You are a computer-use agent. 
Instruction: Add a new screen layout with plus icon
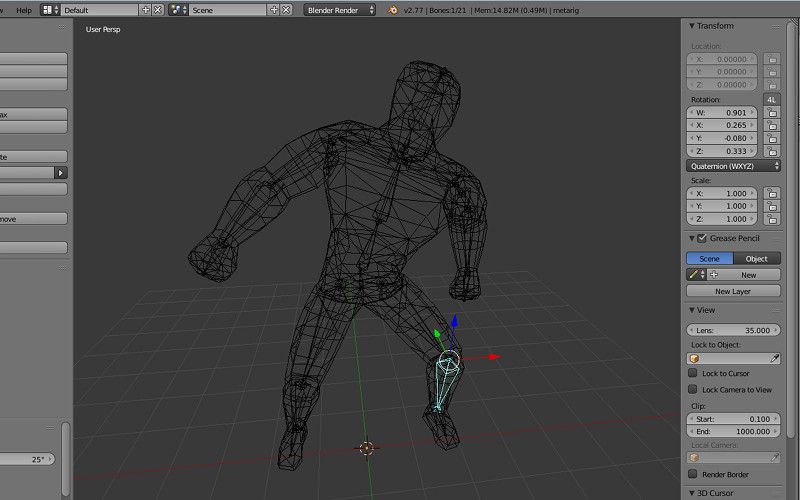[146, 9]
